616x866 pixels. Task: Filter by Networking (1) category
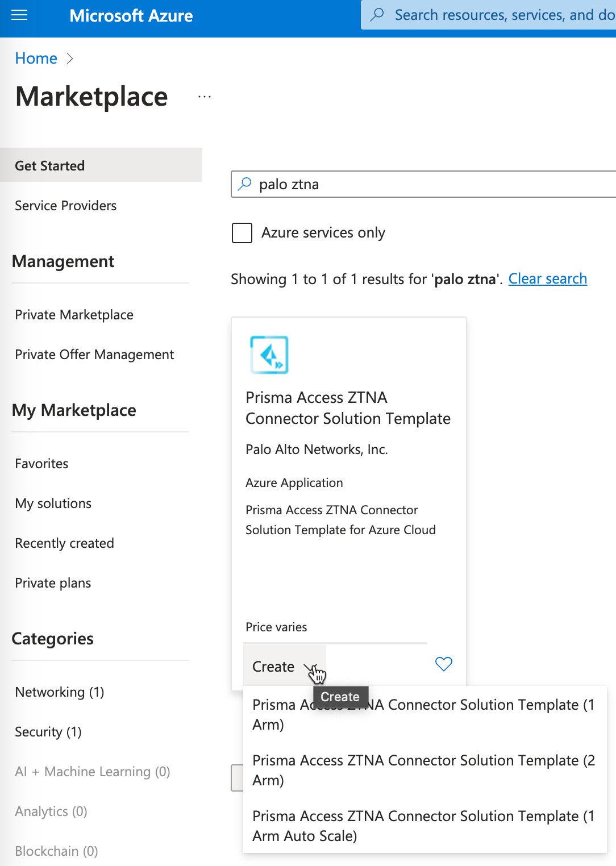point(60,692)
